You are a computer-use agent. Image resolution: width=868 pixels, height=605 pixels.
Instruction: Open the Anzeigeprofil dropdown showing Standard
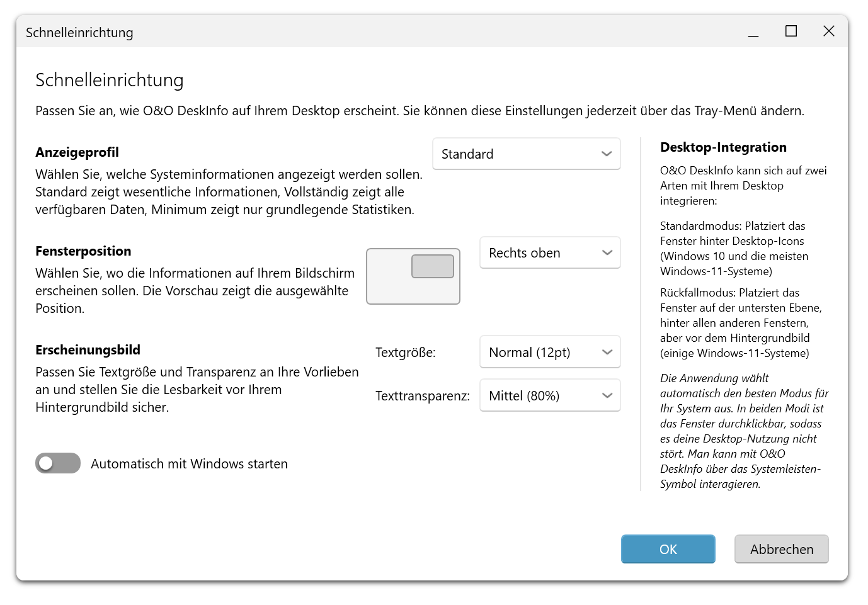pyautogui.click(x=526, y=154)
